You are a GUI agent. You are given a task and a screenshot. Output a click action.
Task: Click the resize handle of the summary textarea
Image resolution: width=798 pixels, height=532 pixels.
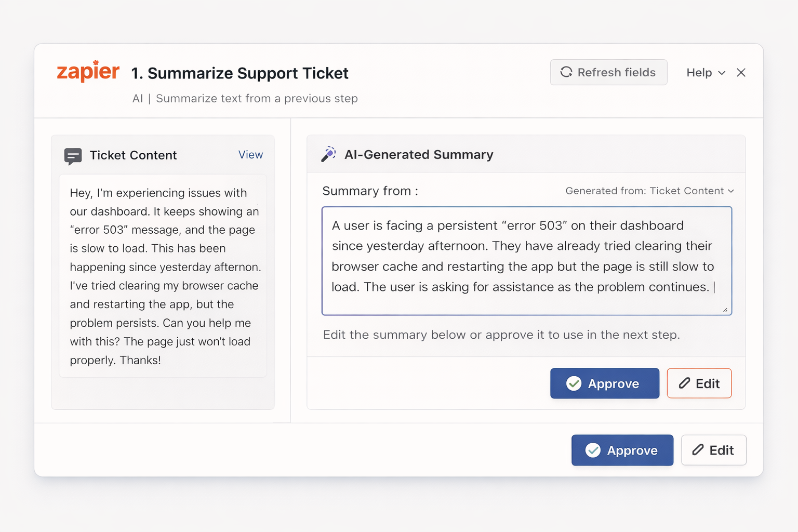[x=725, y=309]
